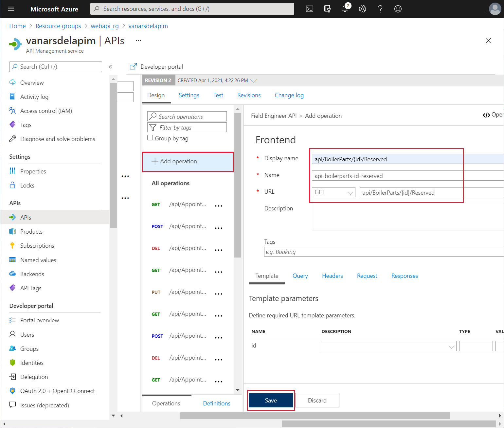Click the OAuth 2.0 shield icon

(x=12, y=391)
